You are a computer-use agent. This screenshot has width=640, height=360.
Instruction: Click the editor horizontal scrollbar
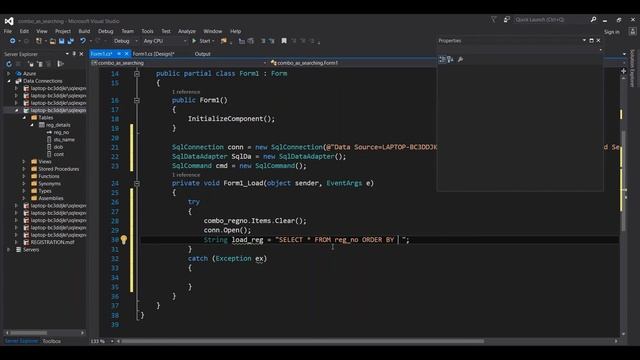coord(302,341)
